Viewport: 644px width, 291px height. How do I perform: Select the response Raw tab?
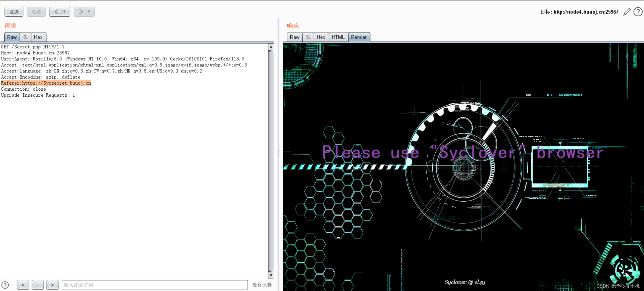pos(294,37)
